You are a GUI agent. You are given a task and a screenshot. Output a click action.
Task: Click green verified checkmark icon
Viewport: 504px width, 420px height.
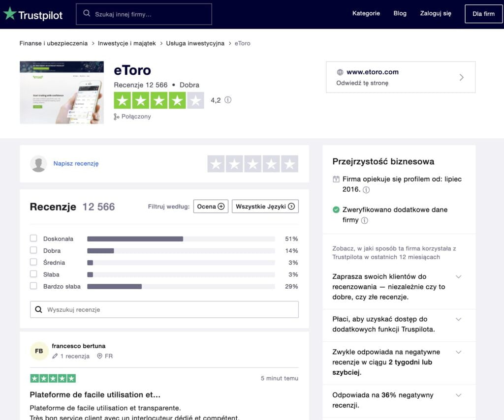336,210
